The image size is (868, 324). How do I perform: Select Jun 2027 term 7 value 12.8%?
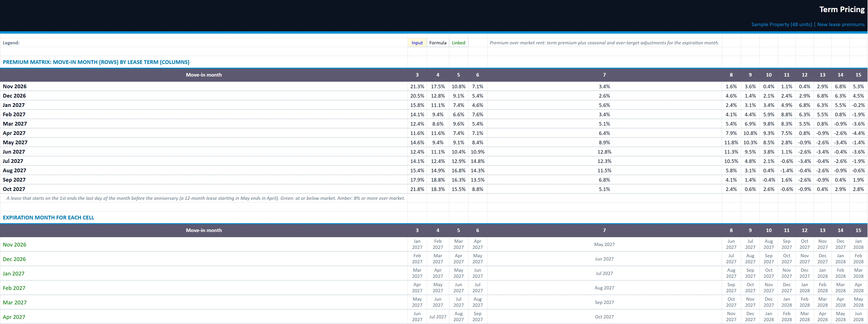tap(604, 152)
